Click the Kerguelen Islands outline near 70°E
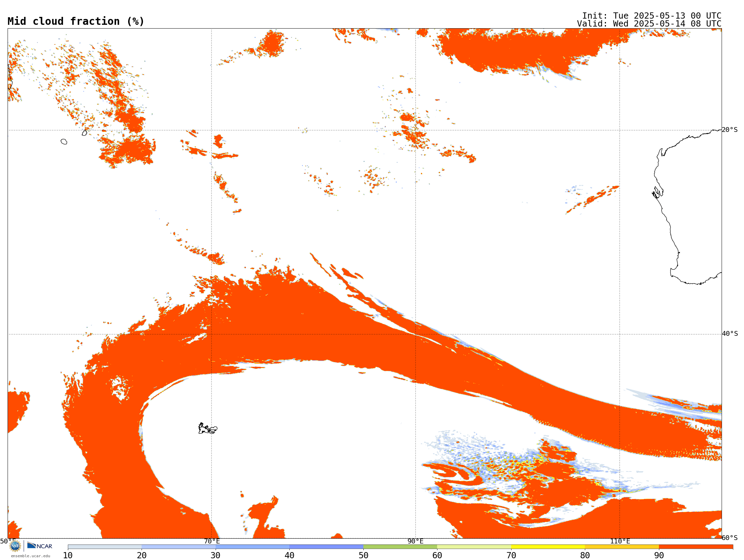This screenshot has height=560, width=744. [x=208, y=428]
